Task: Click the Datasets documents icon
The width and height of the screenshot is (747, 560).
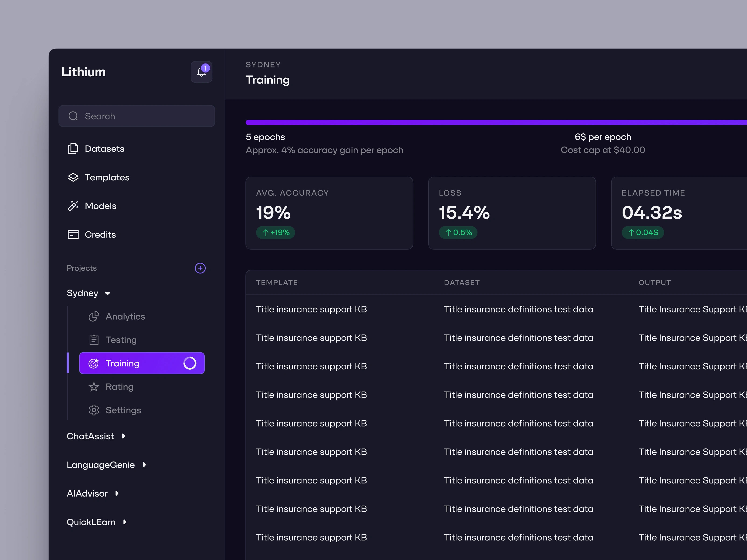Action: (x=73, y=149)
